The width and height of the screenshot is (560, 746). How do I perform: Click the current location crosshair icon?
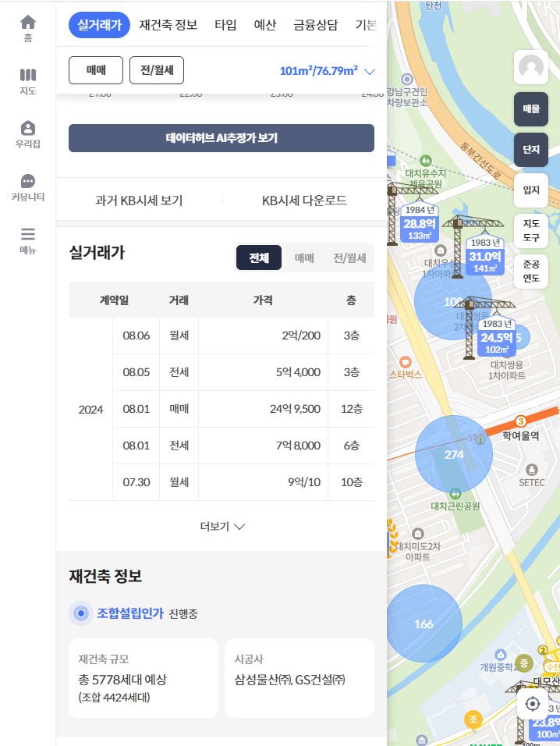(x=533, y=703)
